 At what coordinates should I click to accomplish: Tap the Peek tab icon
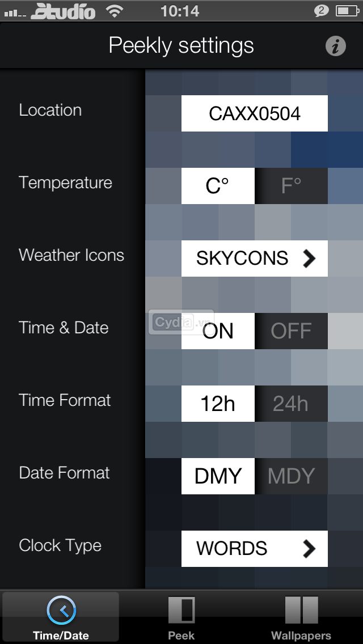181,611
